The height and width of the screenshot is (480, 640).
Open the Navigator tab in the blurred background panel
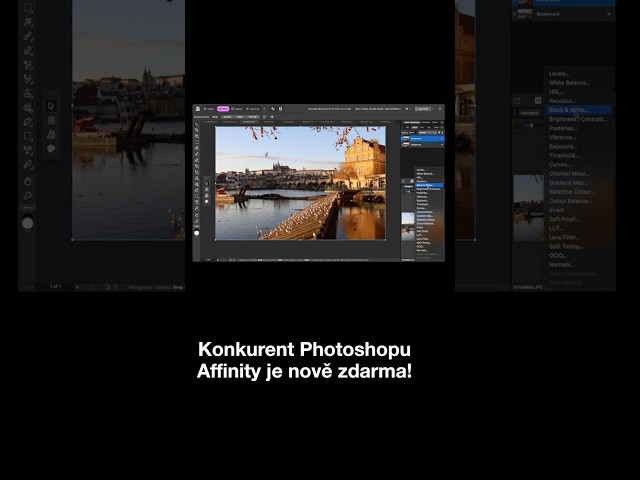pyautogui.click(x=529, y=113)
